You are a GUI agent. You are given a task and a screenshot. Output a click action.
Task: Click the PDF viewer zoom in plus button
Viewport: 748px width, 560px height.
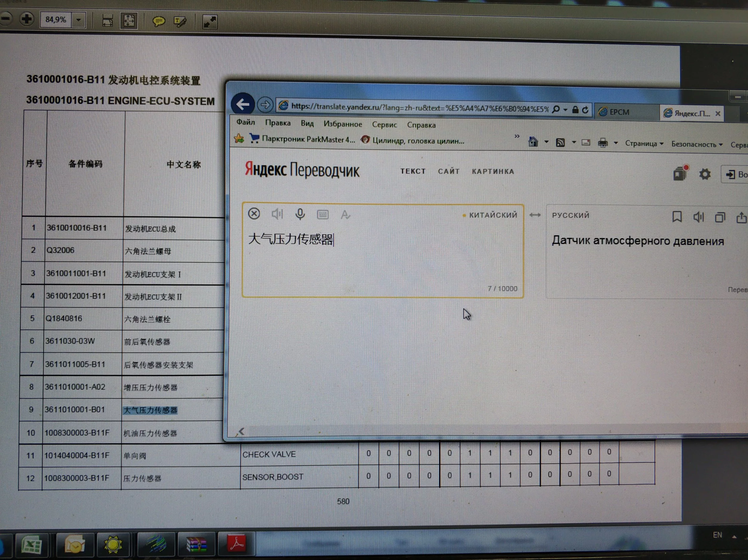(27, 19)
